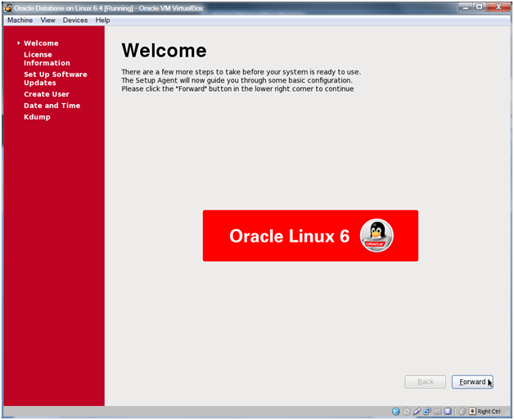Image resolution: width=514 pixels, height=420 pixels.
Task: Click the hard disk activity status icon
Action: (x=395, y=411)
